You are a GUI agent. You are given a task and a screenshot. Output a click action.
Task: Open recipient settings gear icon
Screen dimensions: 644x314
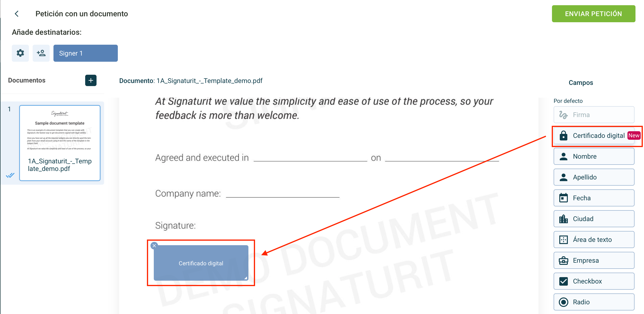pos(20,53)
